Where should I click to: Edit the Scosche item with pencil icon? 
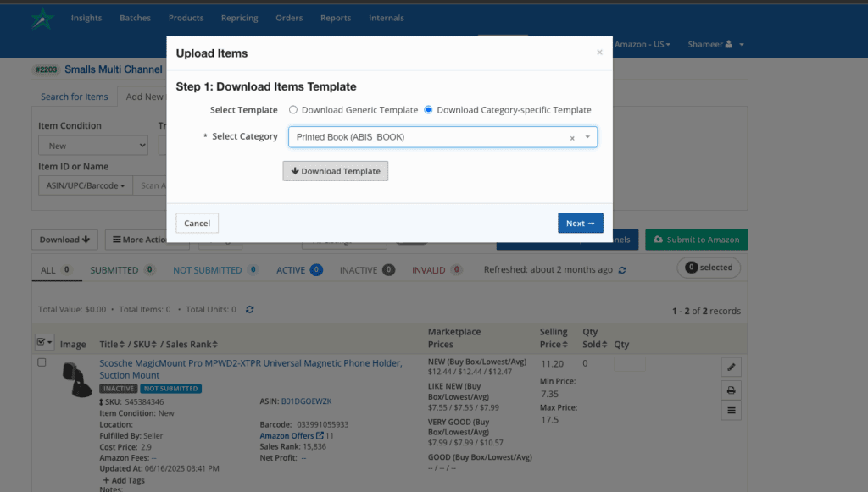click(732, 367)
